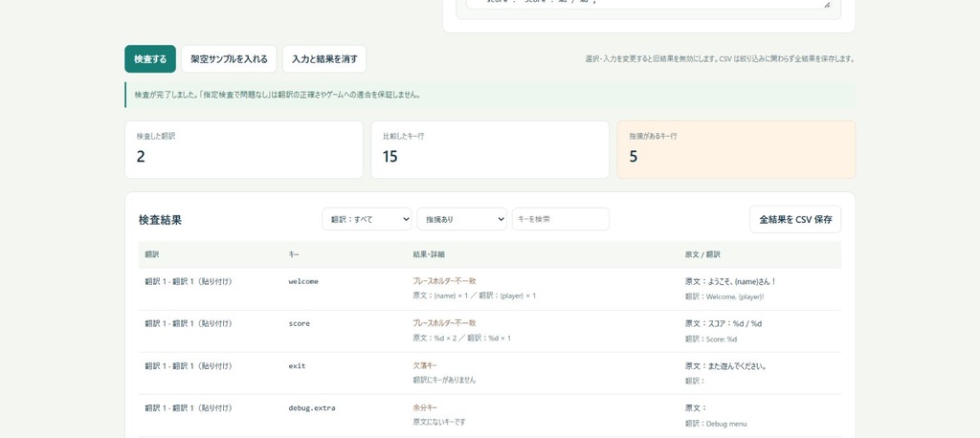Click the textarea resize handle at top
Screen dimensions: 980x438
827,5
